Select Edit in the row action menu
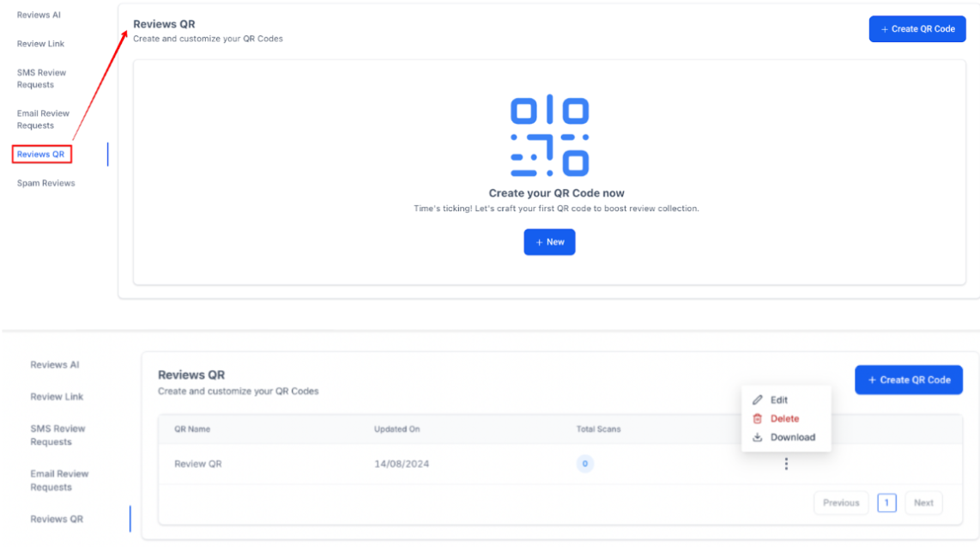 click(778, 399)
